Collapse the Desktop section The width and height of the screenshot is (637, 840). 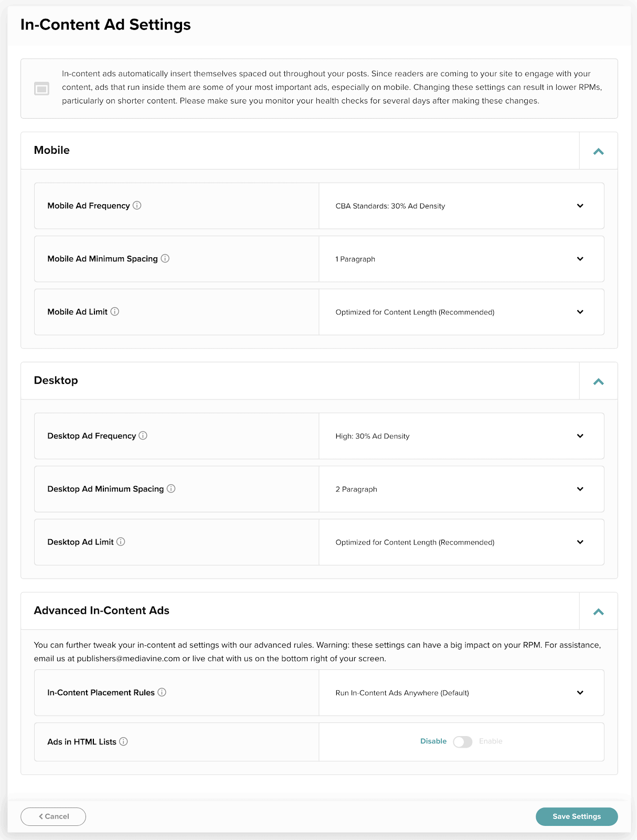coord(598,381)
